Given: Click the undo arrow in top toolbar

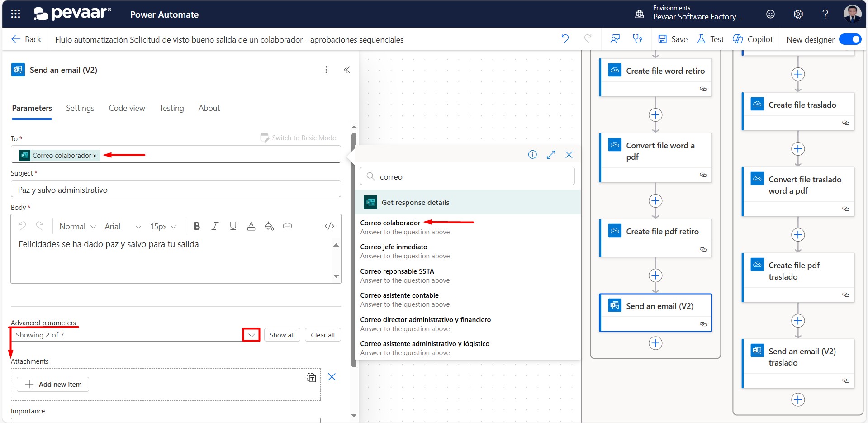Looking at the screenshot, I should [565, 39].
